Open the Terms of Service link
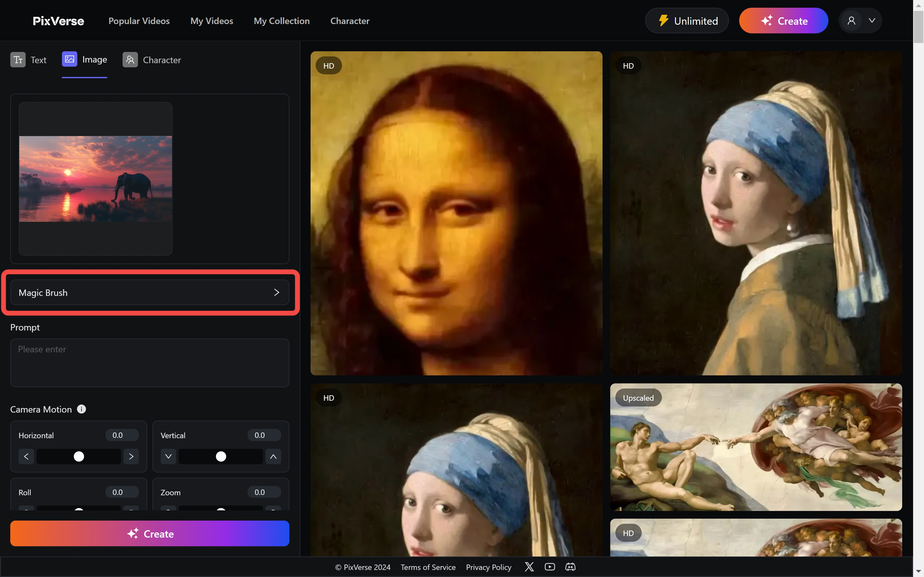Image resolution: width=924 pixels, height=577 pixels. [x=428, y=567]
